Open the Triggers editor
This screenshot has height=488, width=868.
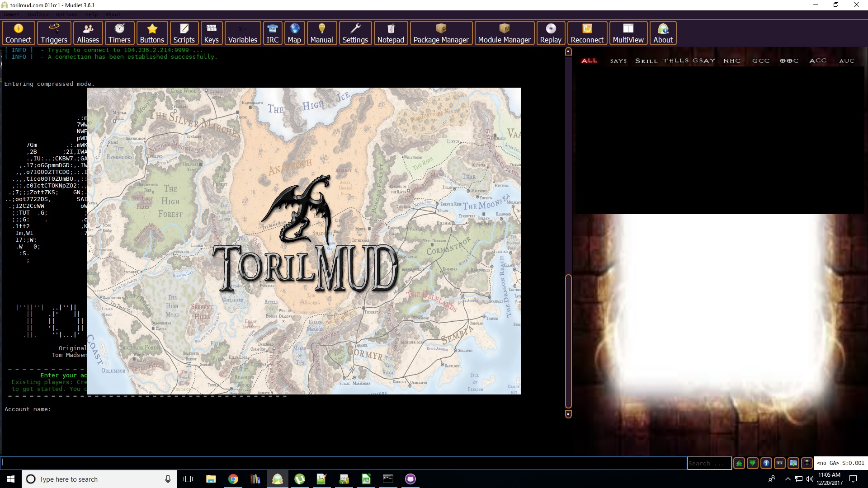coord(54,33)
